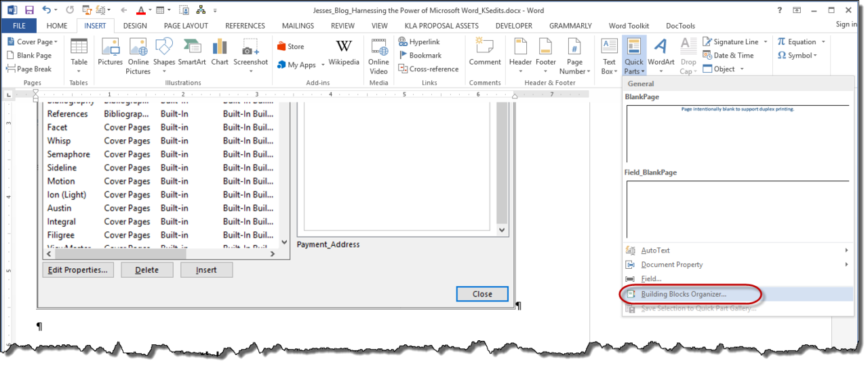Add a Comment
Viewport: 868px width, 368px height.
pyautogui.click(x=485, y=52)
